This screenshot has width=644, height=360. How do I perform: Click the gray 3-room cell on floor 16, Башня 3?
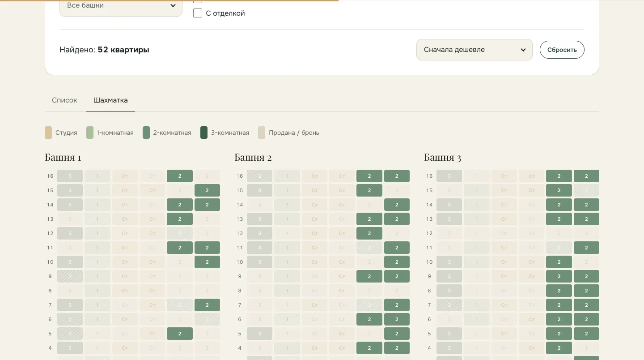[449, 176]
